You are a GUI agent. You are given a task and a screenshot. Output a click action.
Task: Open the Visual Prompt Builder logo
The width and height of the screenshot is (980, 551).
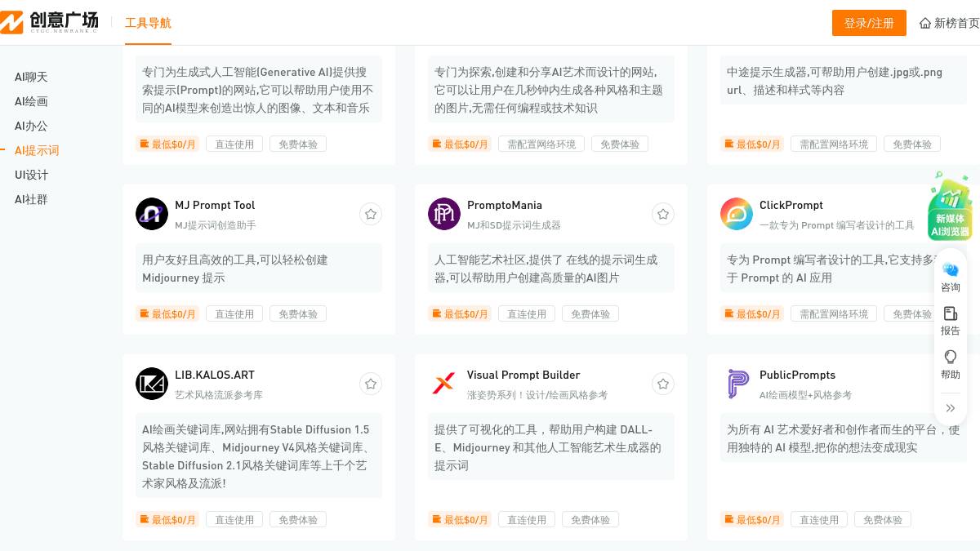tap(444, 384)
